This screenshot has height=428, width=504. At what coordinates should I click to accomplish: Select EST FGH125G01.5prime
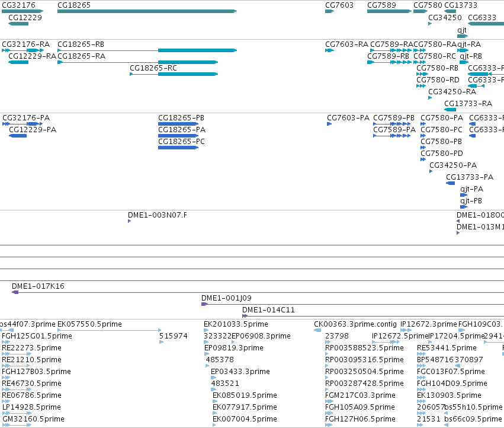6,342
